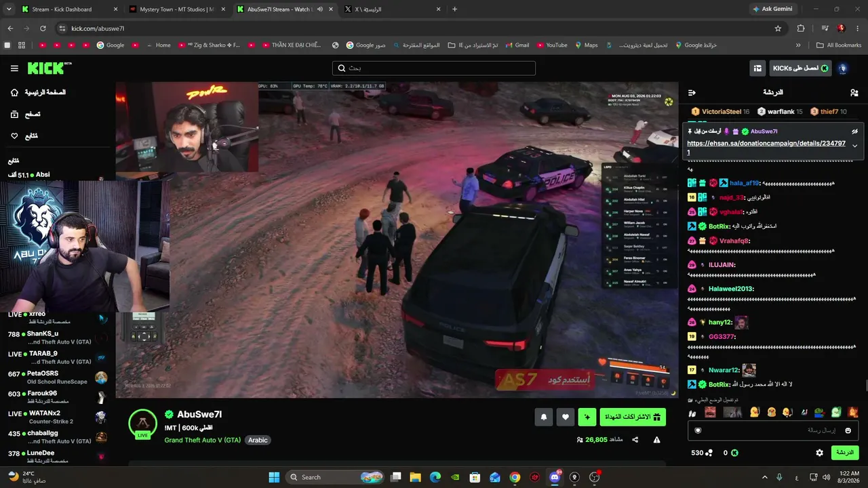Image resolution: width=868 pixels, height=488 pixels.
Task: Switch to the X browser tab
Action: tap(393, 9)
